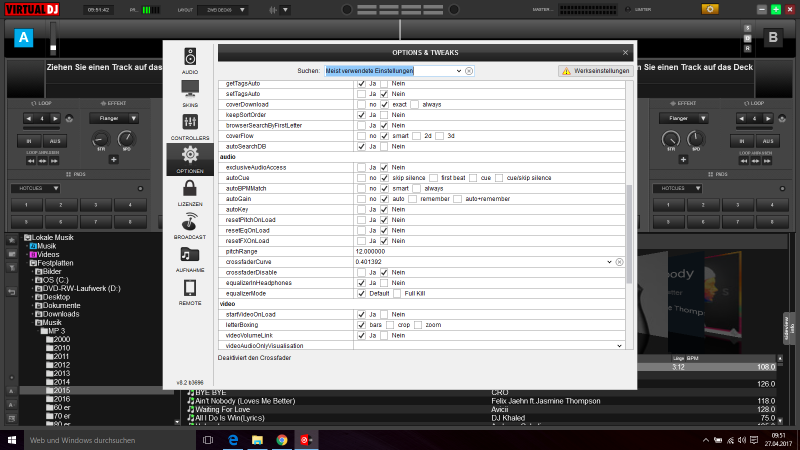The width and height of the screenshot is (800, 450).
Task: Click the volume icon in the system tray
Action: 742,440
